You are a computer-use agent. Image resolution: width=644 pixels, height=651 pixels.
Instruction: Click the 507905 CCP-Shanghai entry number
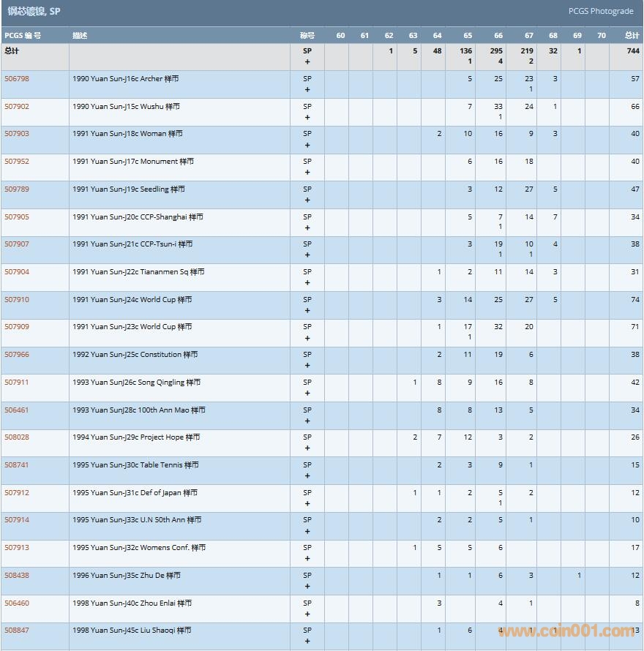[x=17, y=217]
